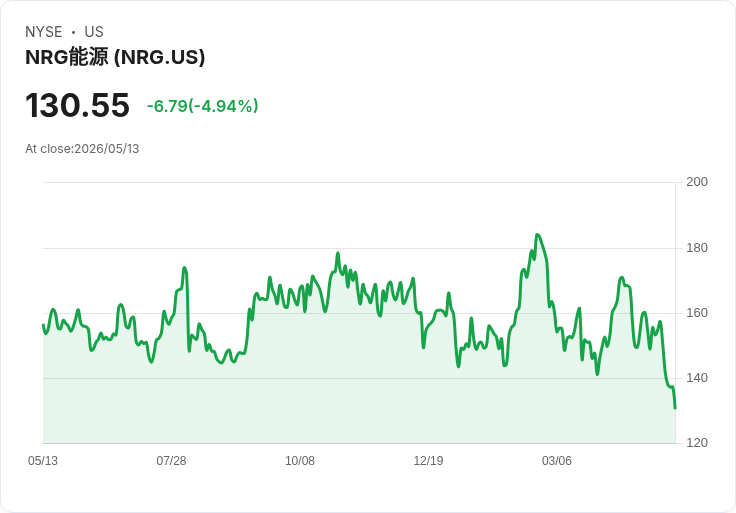Click the 120 y-axis label
Screen dimensions: 736x513
click(x=697, y=443)
